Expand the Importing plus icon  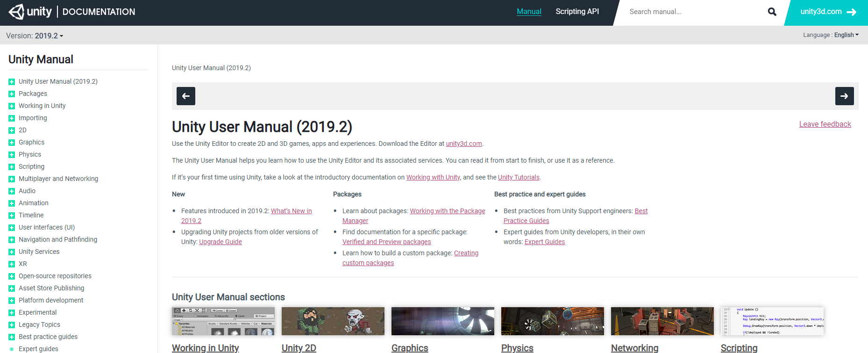pos(12,118)
